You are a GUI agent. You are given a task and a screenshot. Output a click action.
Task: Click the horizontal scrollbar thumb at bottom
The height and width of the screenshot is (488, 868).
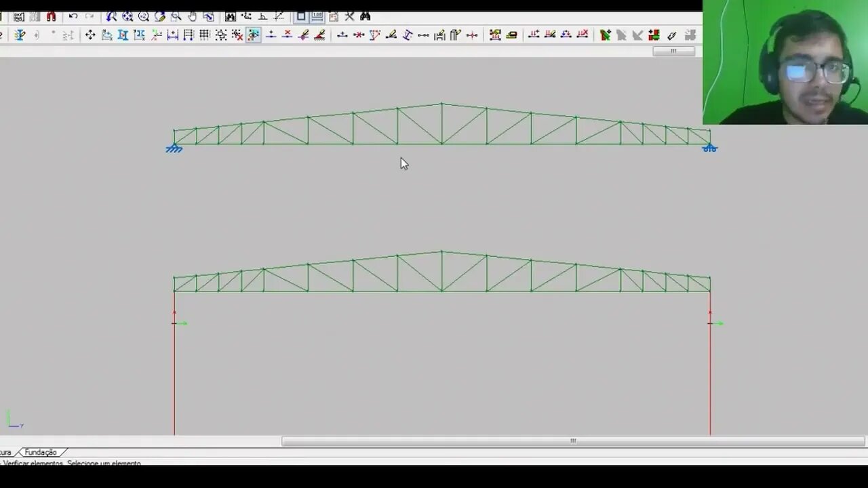[x=573, y=441]
